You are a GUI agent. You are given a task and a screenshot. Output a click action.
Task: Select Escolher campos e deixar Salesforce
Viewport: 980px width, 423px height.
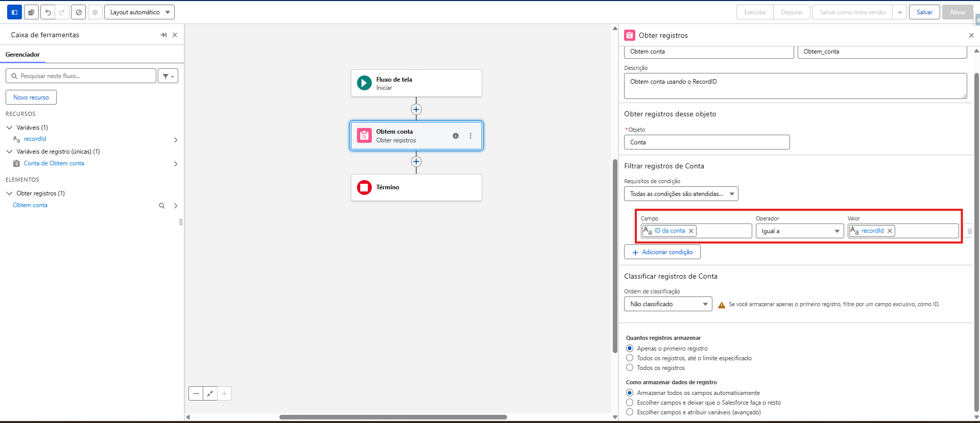[630, 403]
